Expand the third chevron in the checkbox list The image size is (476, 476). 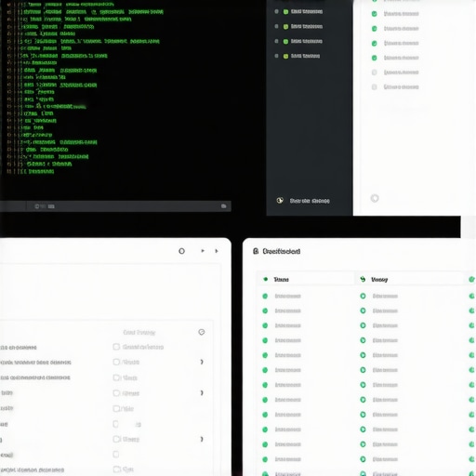point(202,439)
